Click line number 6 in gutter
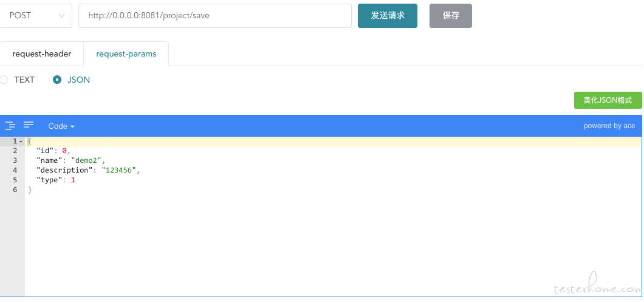 coord(15,190)
